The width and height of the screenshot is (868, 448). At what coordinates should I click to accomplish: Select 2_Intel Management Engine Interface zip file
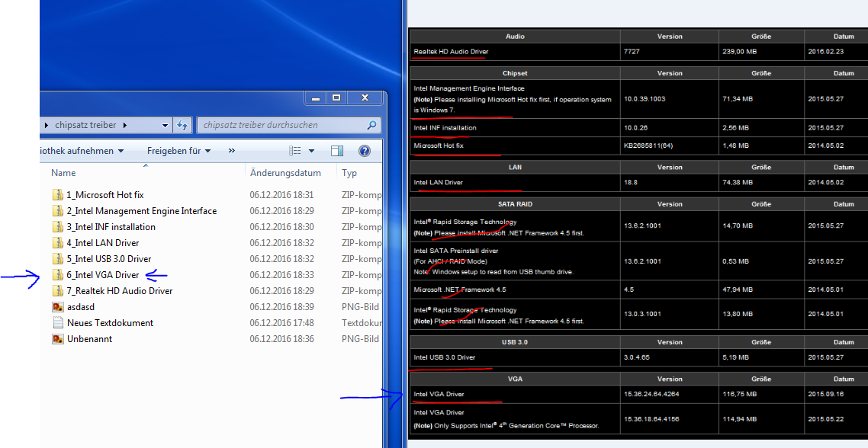[142, 211]
